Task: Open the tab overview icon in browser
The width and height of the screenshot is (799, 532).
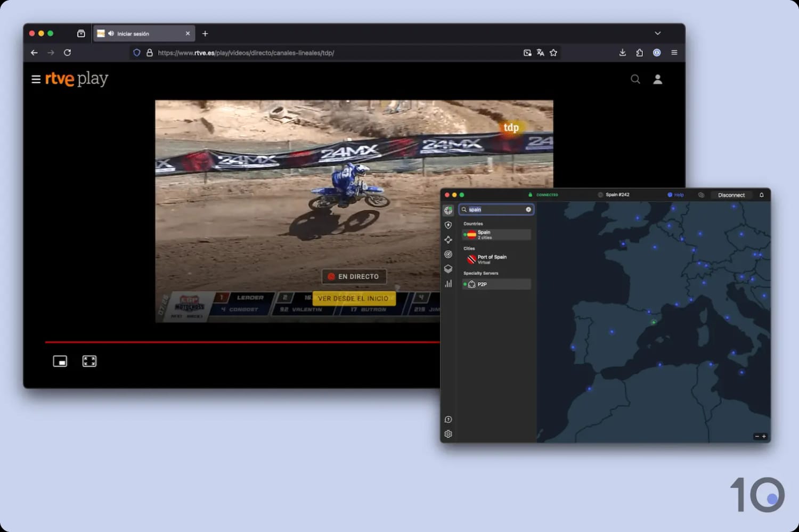Action: pos(81,34)
